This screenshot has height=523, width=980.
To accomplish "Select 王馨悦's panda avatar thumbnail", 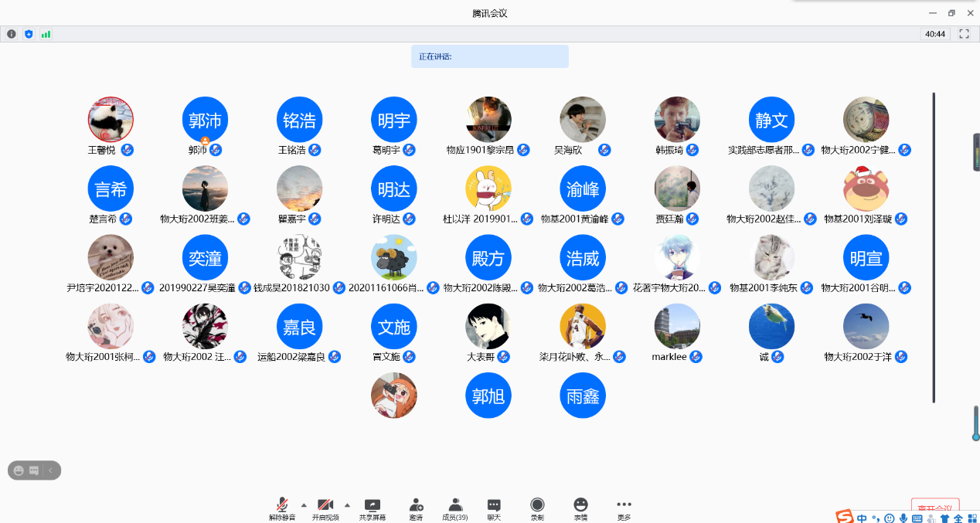I will point(111,120).
